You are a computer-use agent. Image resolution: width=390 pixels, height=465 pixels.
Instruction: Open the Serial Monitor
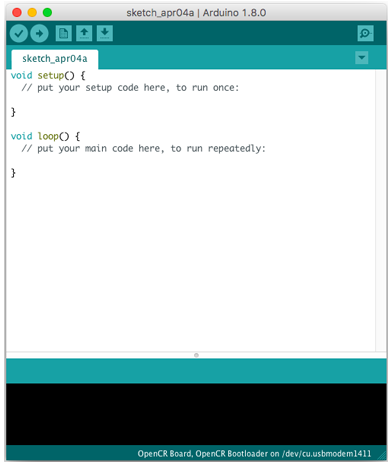point(365,33)
